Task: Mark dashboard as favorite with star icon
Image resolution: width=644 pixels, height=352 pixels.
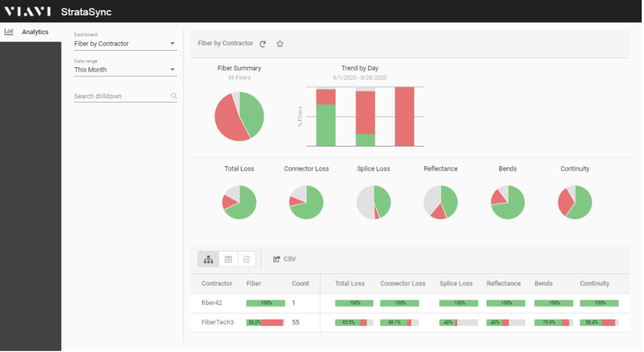Action: [x=280, y=44]
